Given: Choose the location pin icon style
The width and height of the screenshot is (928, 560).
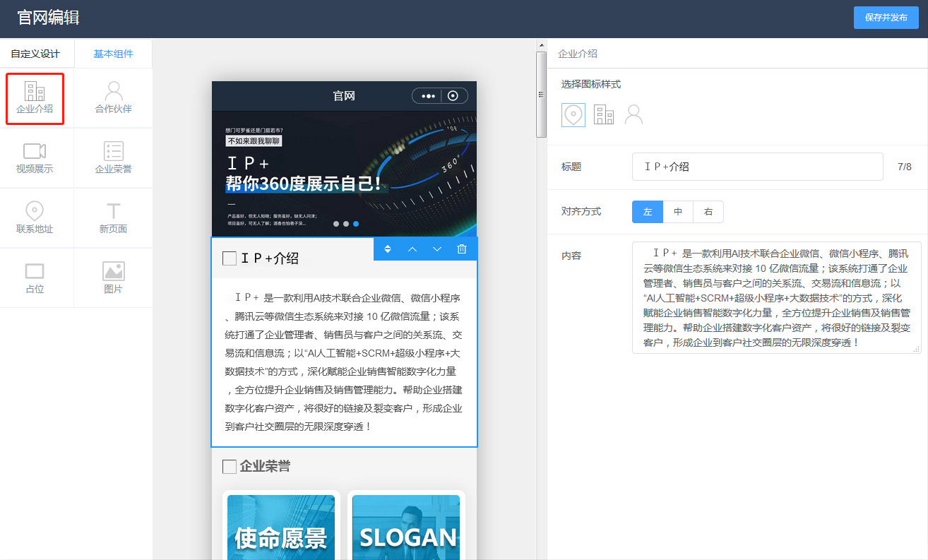Looking at the screenshot, I should [x=573, y=114].
